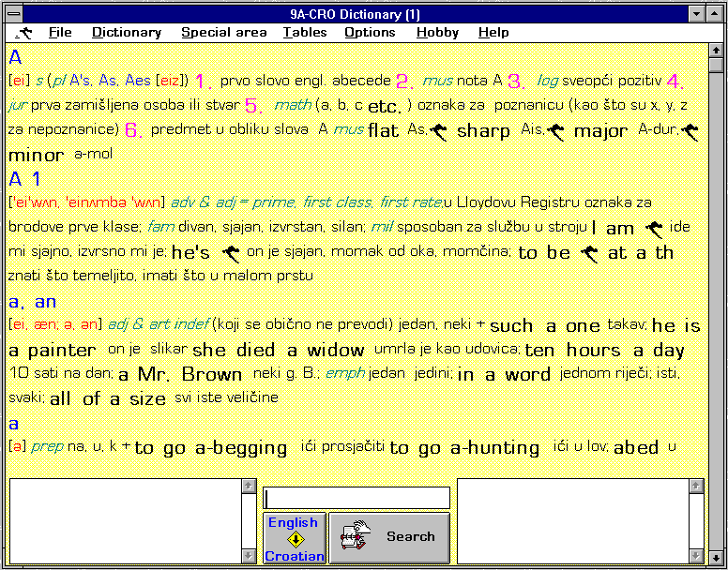Click the bird icon after 'As.'
Screen dimensions: 728x570
point(438,132)
